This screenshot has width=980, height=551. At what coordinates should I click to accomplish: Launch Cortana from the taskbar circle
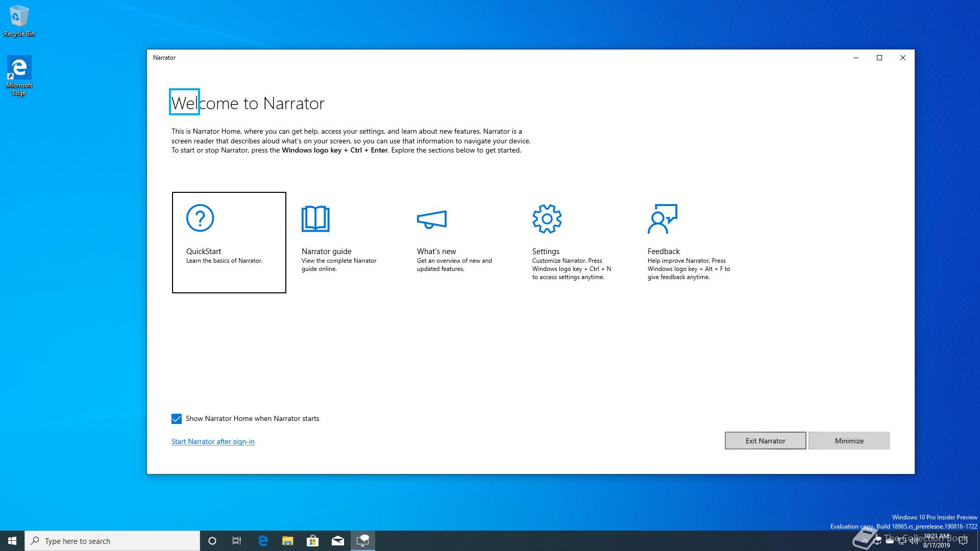click(x=212, y=541)
